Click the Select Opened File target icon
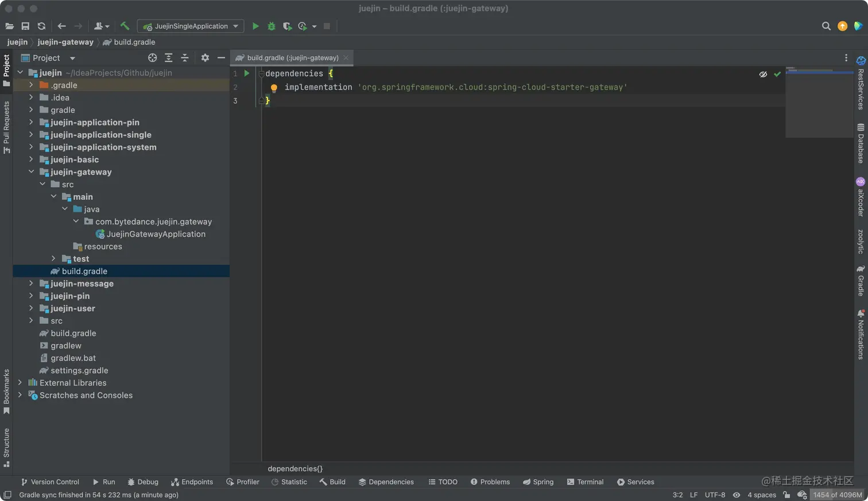The image size is (868, 501). point(152,57)
